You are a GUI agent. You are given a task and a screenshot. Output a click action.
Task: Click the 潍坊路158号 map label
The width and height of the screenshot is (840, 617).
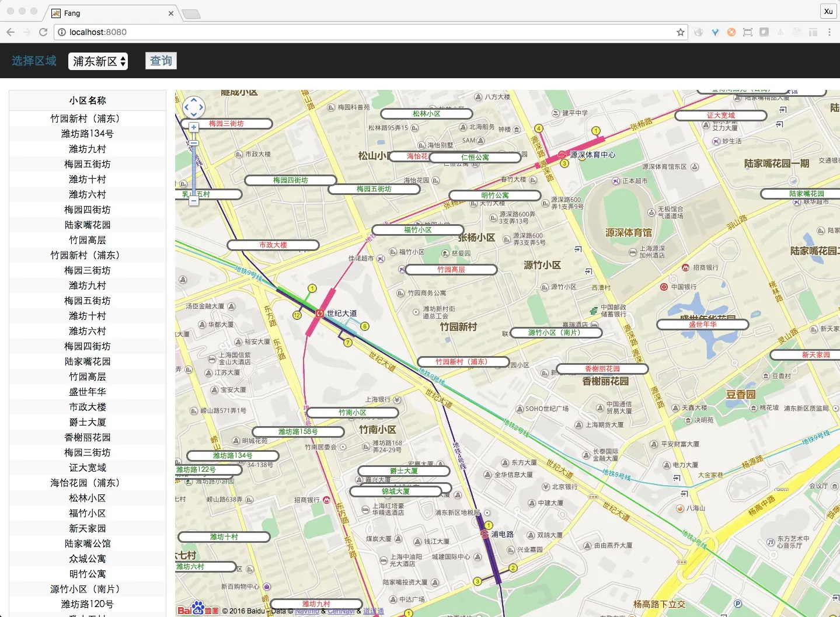click(298, 432)
